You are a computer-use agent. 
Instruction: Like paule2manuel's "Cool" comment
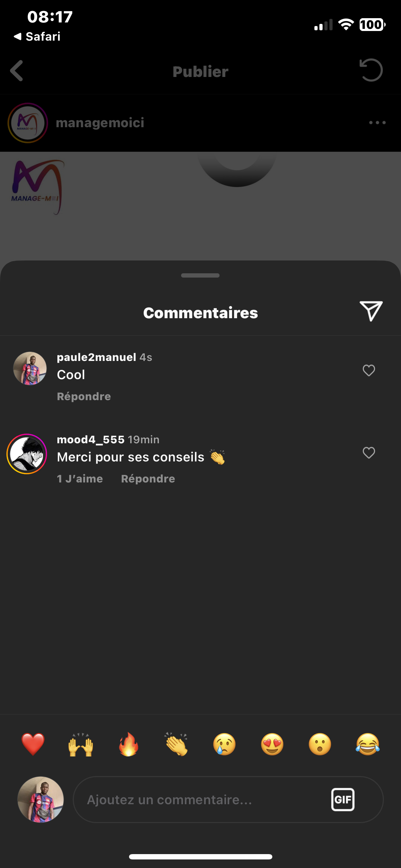point(369,371)
